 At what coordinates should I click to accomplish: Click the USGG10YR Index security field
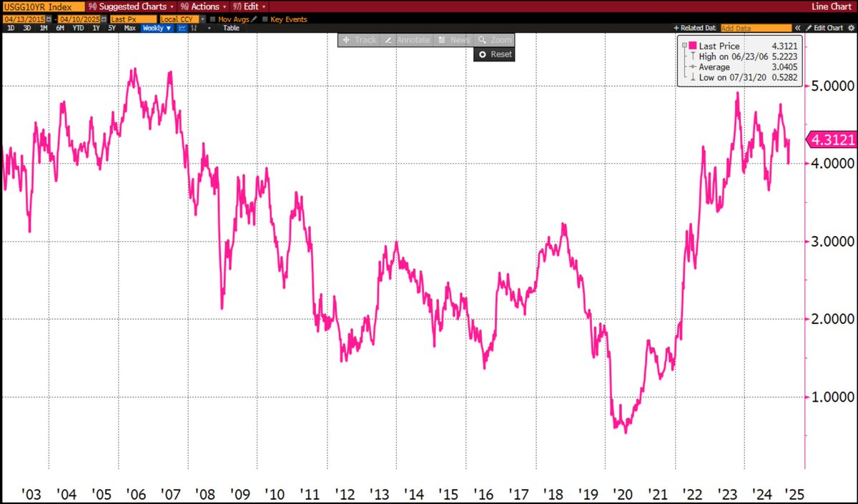click(43, 6)
